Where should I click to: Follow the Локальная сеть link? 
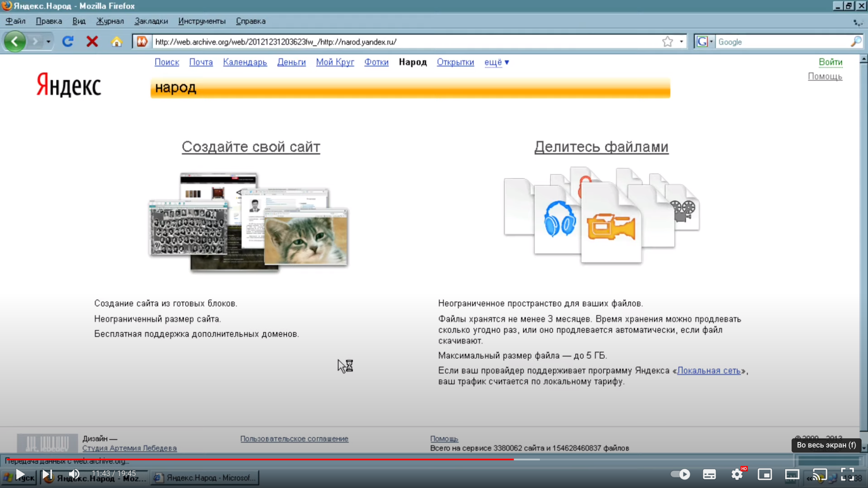tap(709, 370)
